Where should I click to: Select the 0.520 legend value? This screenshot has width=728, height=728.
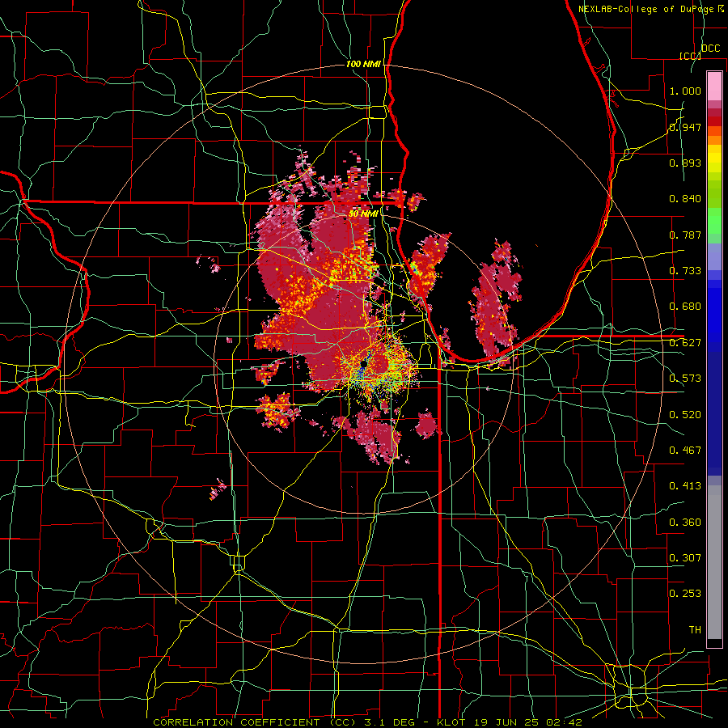click(685, 415)
